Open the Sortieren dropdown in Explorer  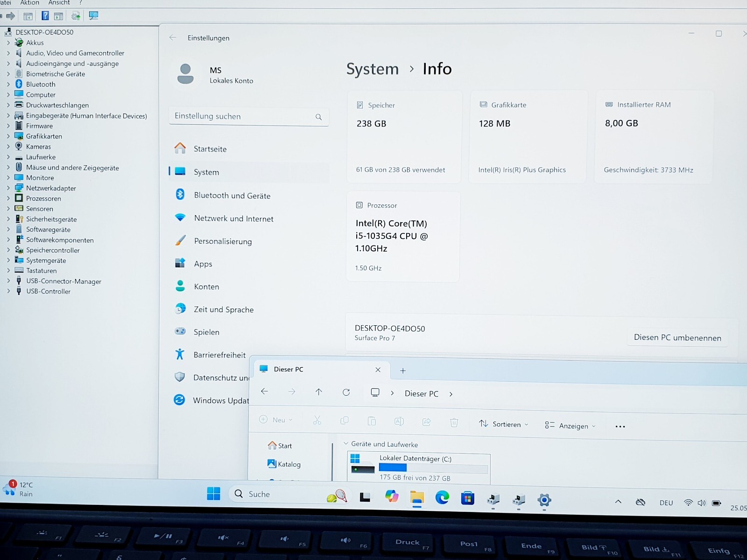point(504,424)
